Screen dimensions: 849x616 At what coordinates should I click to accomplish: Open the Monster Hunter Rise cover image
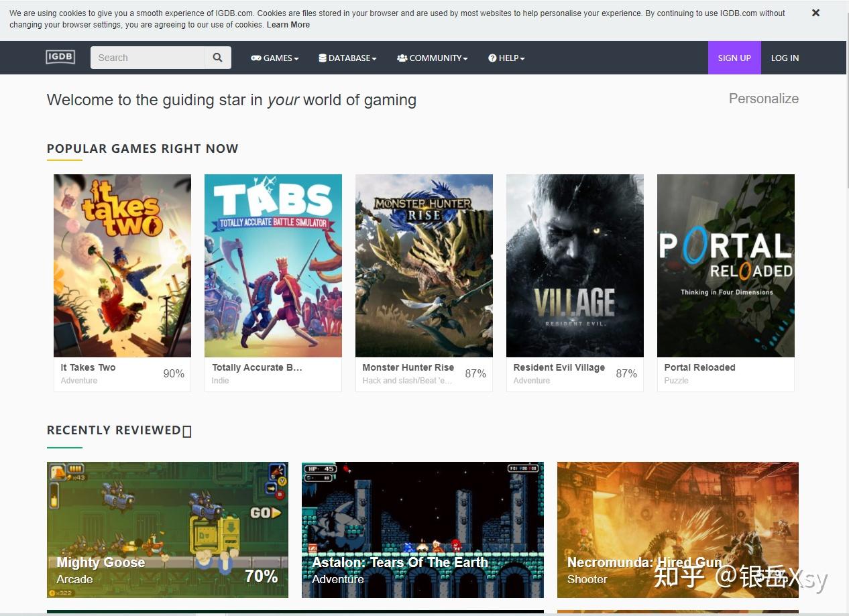[x=424, y=265]
